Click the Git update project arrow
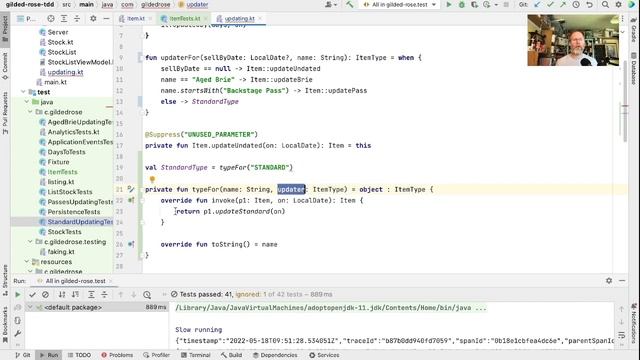 pyautogui.click(x=537, y=4)
